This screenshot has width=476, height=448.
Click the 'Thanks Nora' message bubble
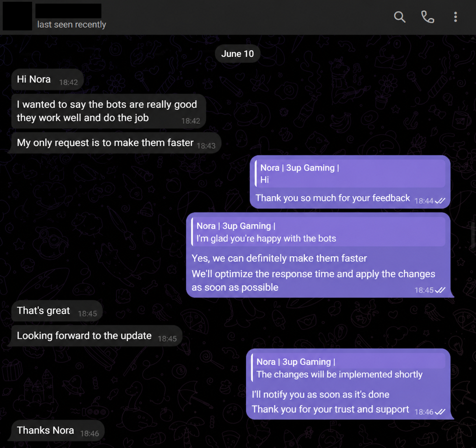[x=58, y=430]
